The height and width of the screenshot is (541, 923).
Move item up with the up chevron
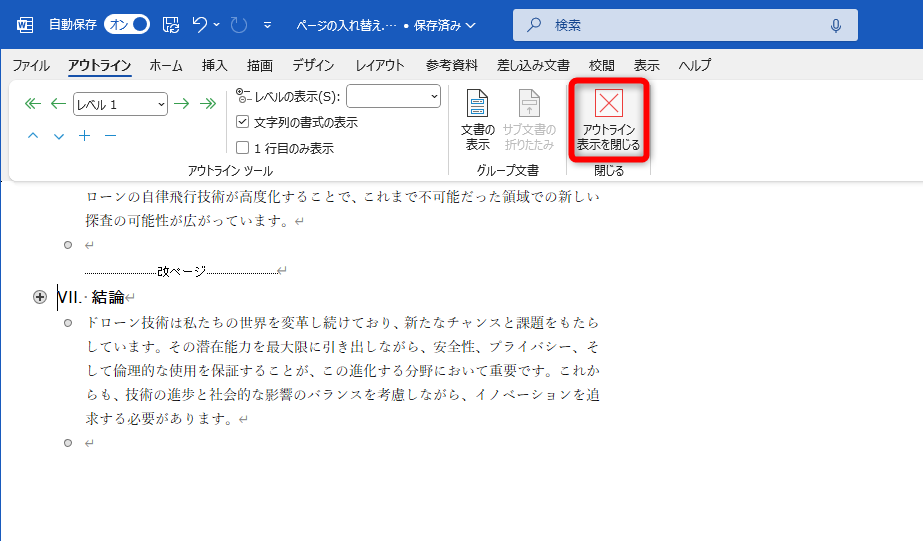tap(33, 136)
